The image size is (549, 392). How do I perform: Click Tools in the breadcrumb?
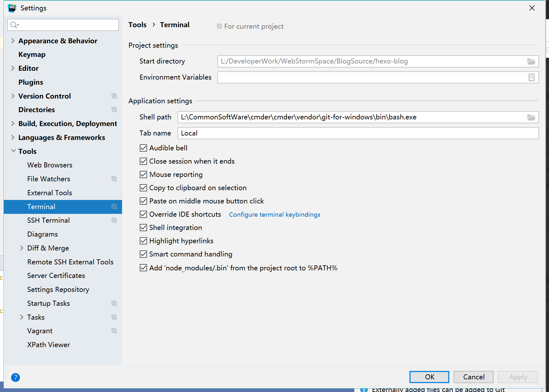click(138, 25)
